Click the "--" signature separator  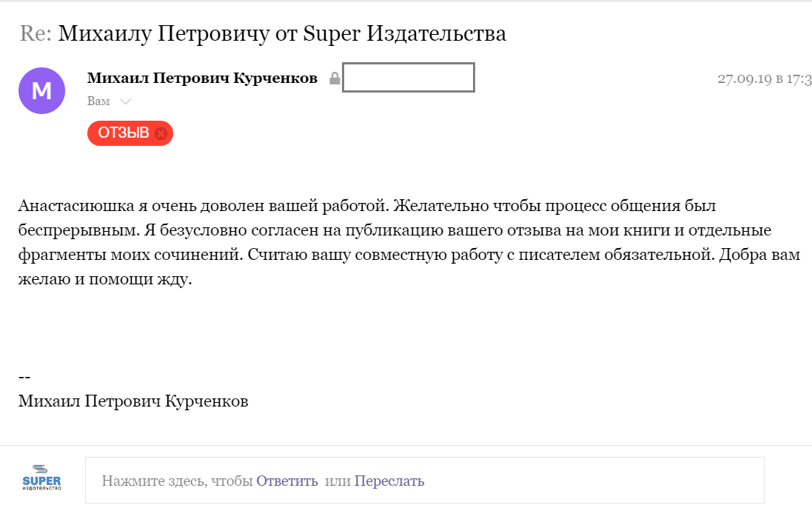click(24, 377)
